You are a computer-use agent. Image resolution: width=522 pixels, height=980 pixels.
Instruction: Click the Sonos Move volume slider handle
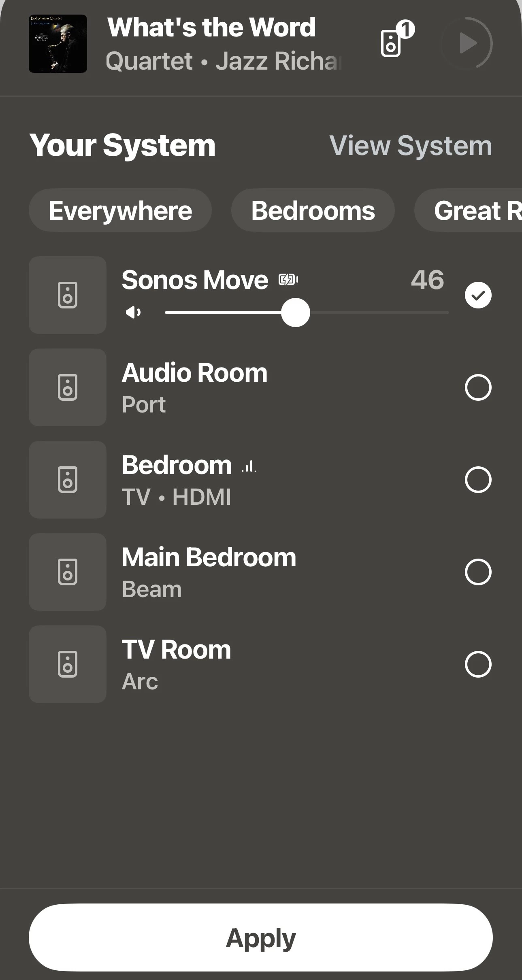click(x=296, y=312)
